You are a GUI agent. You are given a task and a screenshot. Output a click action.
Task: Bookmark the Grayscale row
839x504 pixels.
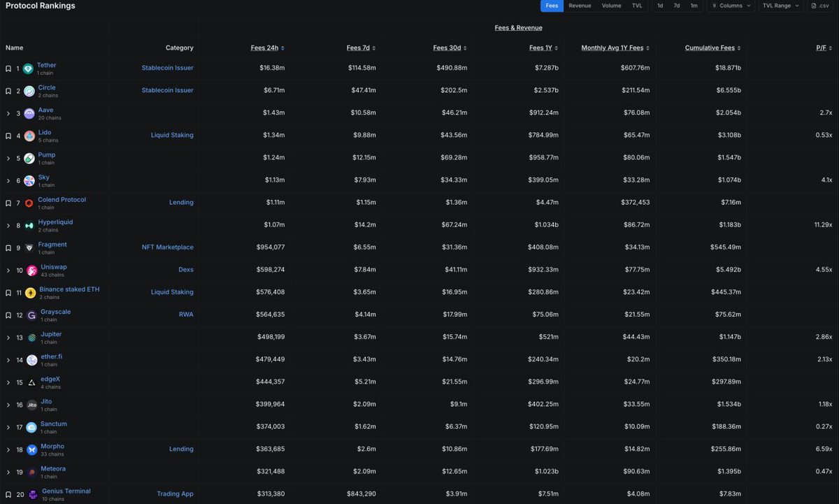(8, 315)
